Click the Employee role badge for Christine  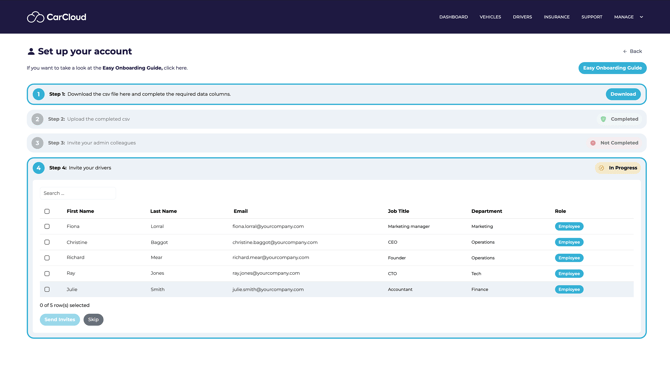(x=569, y=242)
